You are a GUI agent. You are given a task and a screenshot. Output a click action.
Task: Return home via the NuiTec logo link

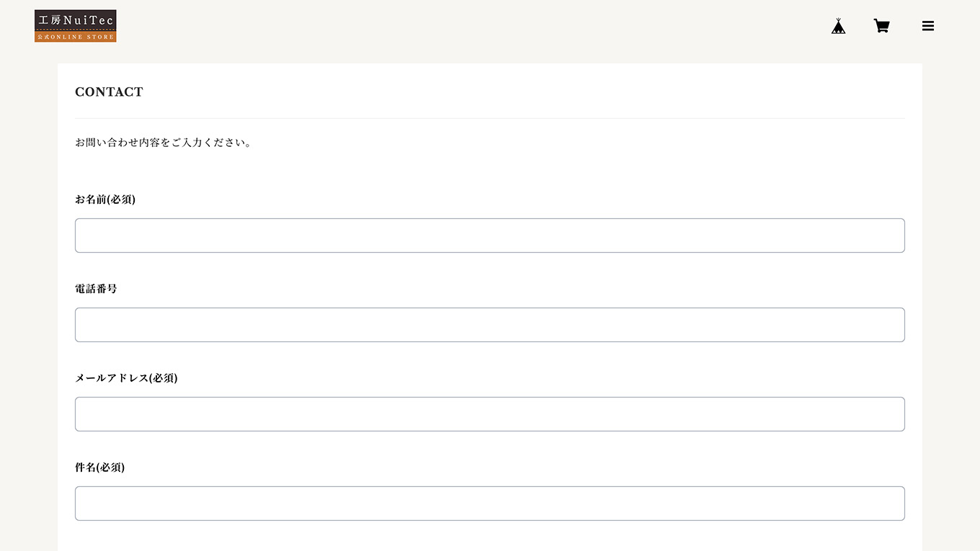pyautogui.click(x=75, y=25)
